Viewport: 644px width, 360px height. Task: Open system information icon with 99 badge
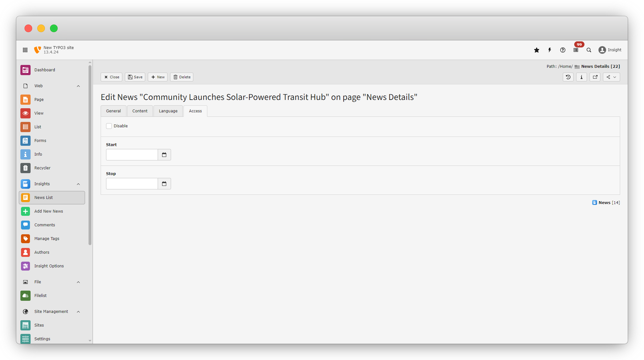[x=576, y=50]
